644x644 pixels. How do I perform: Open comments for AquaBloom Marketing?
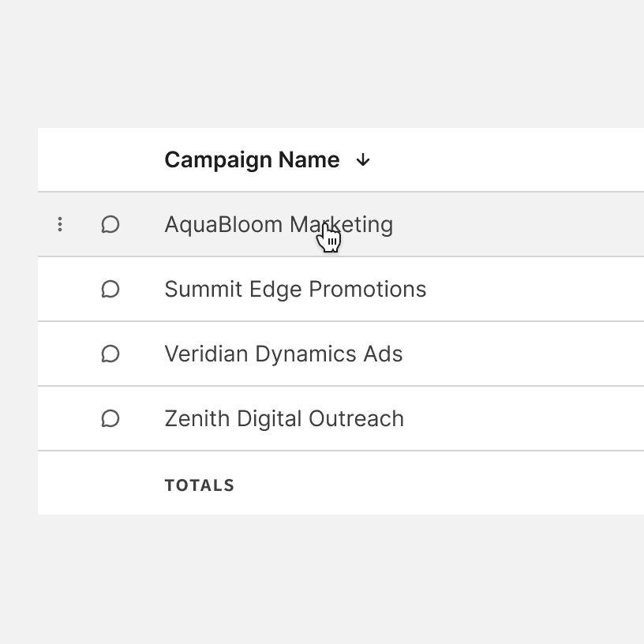pyautogui.click(x=110, y=225)
